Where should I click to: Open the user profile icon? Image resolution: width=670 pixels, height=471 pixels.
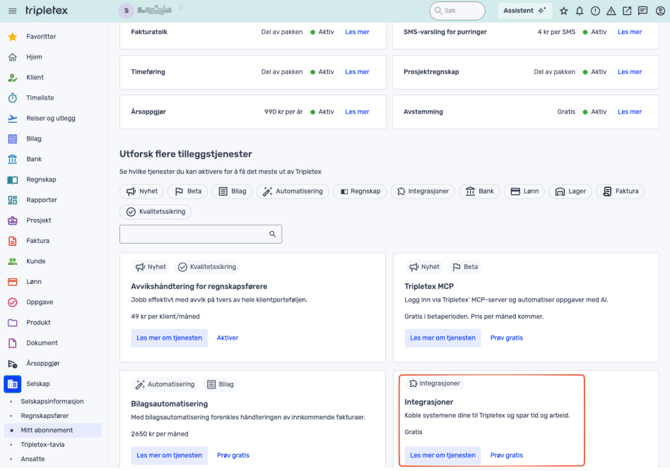point(660,11)
